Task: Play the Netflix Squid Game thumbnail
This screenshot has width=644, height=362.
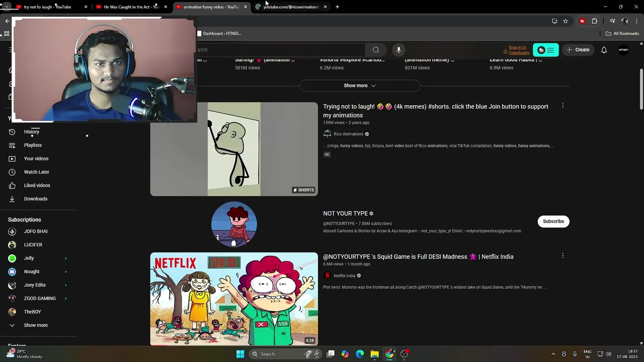Action: [x=234, y=299]
